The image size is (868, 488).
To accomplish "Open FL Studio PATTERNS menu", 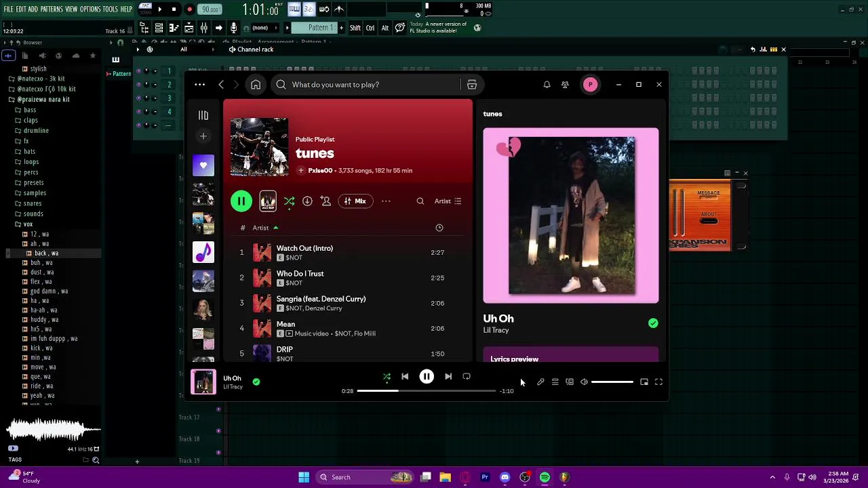I will tap(52, 9).
